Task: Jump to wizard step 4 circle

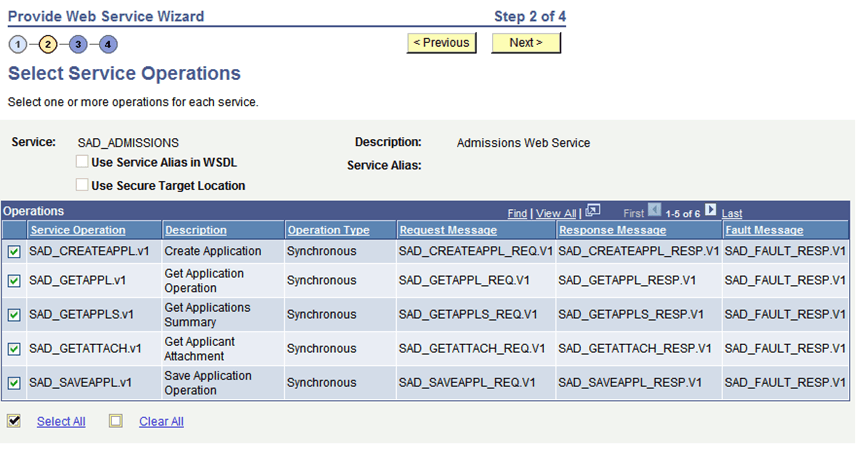Action: tap(108, 44)
